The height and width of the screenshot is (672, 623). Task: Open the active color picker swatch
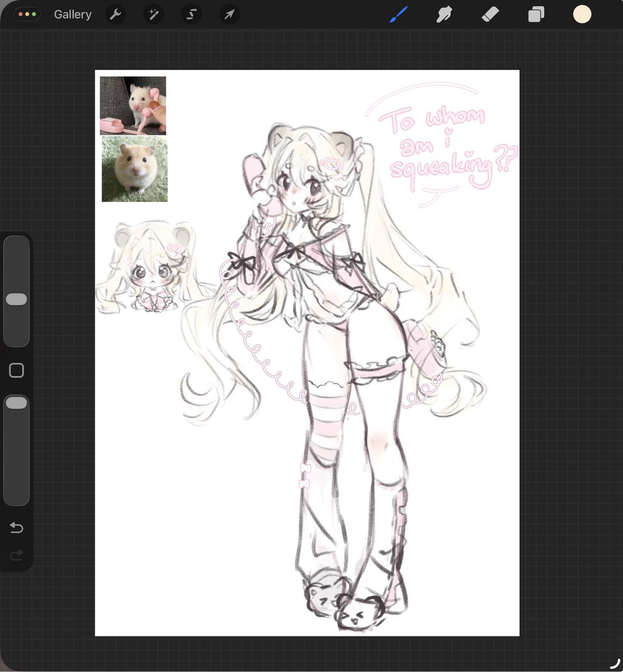click(582, 14)
